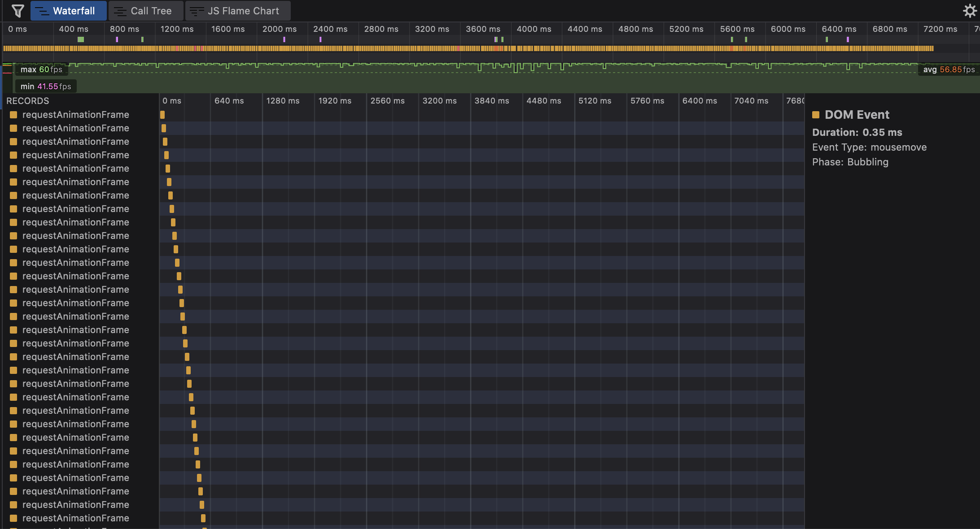Select the Waterfall view tab
The image size is (980, 529).
[74, 11]
